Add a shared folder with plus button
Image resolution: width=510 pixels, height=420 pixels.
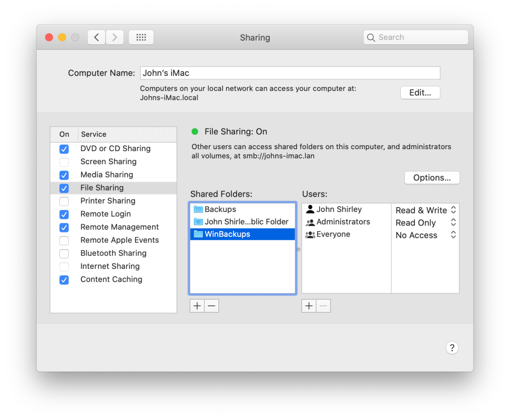197,306
